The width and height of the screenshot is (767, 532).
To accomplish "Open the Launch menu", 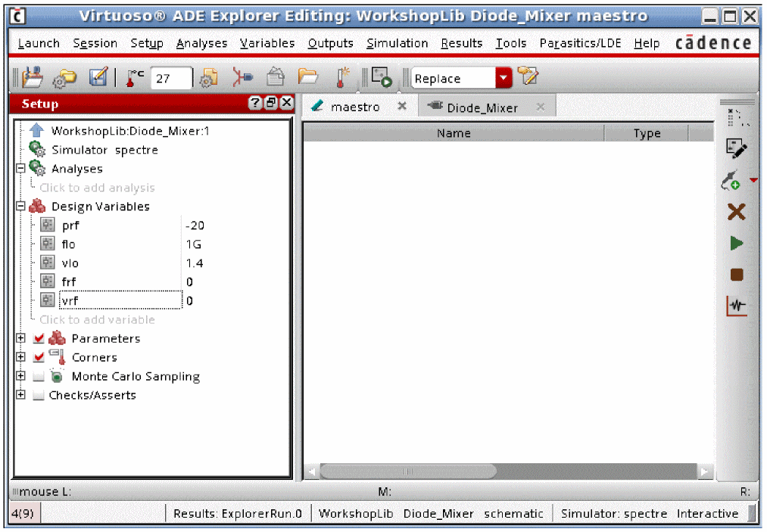I will 39,43.
